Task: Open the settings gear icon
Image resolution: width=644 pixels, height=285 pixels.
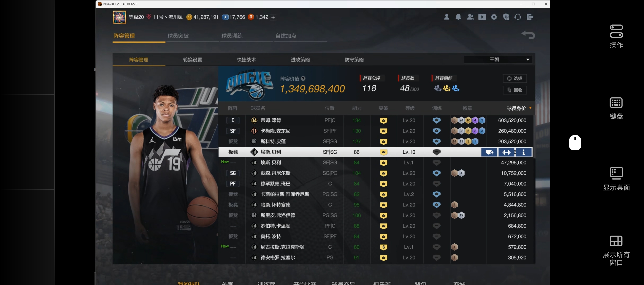Action: pyautogui.click(x=494, y=17)
